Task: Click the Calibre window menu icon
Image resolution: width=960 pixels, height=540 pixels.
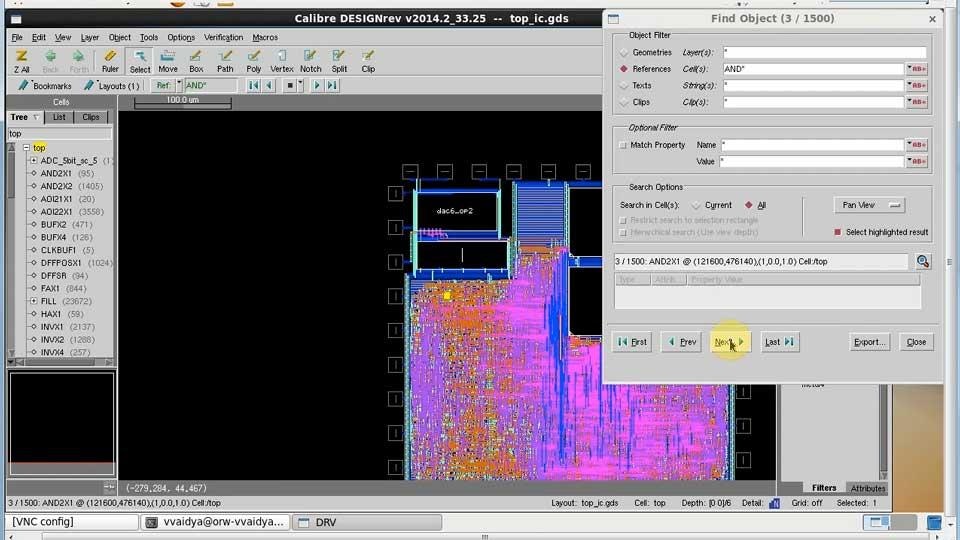Action: pos(17,19)
